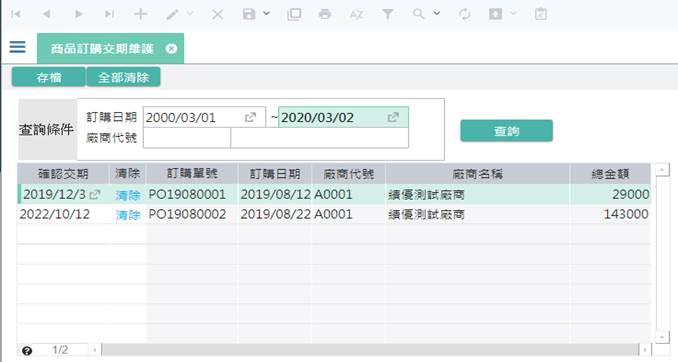The height and width of the screenshot is (362, 678).
Task: Close the 商品訂購交期維護 tab
Action: click(171, 49)
